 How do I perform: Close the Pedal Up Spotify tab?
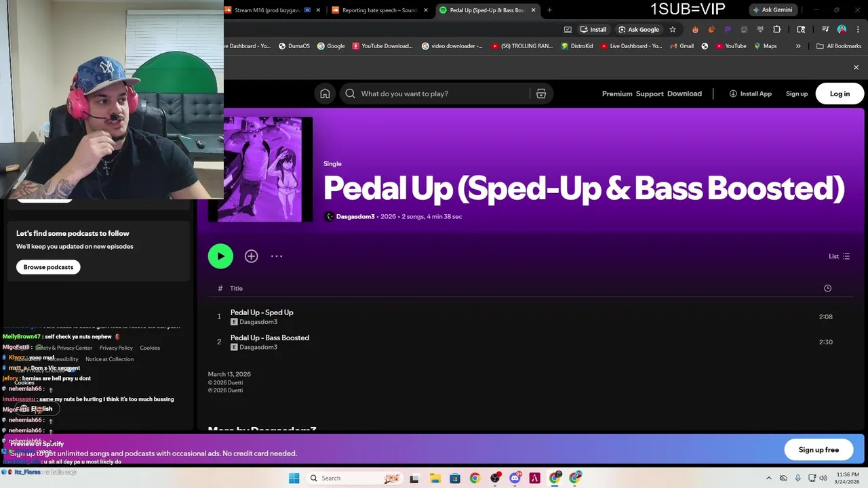pos(533,10)
